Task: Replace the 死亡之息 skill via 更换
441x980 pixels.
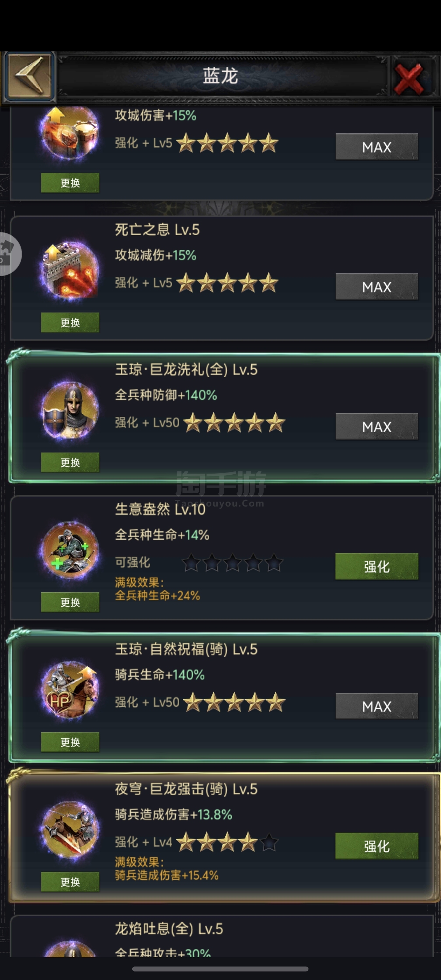Action: tap(70, 323)
